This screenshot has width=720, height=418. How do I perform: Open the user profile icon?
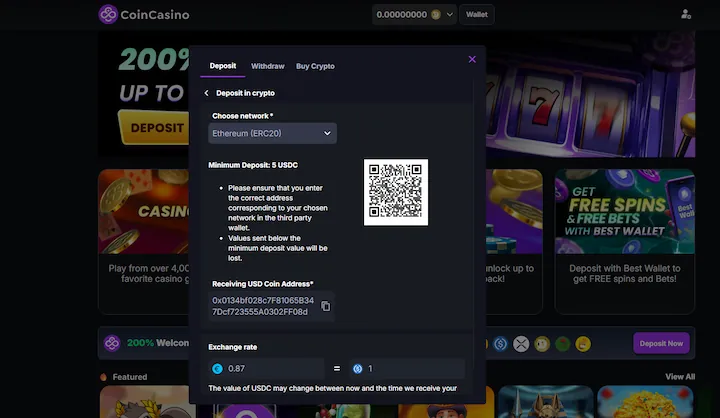(686, 14)
